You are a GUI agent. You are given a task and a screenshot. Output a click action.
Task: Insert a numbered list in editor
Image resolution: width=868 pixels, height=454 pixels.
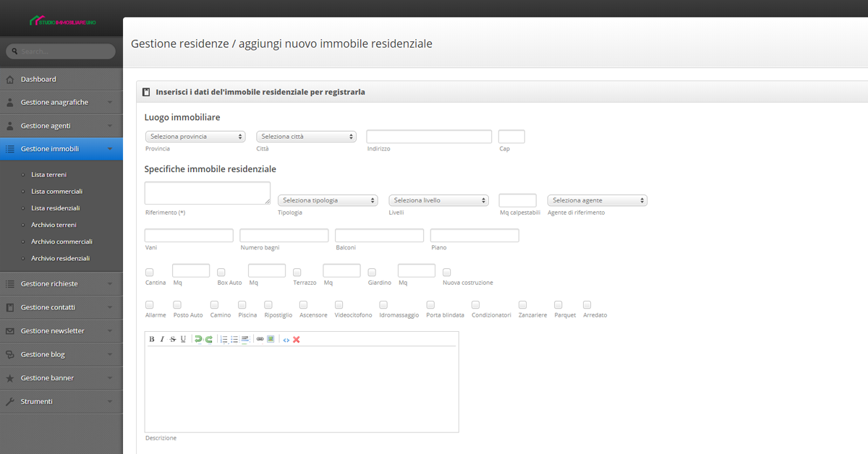tap(224, 339)
